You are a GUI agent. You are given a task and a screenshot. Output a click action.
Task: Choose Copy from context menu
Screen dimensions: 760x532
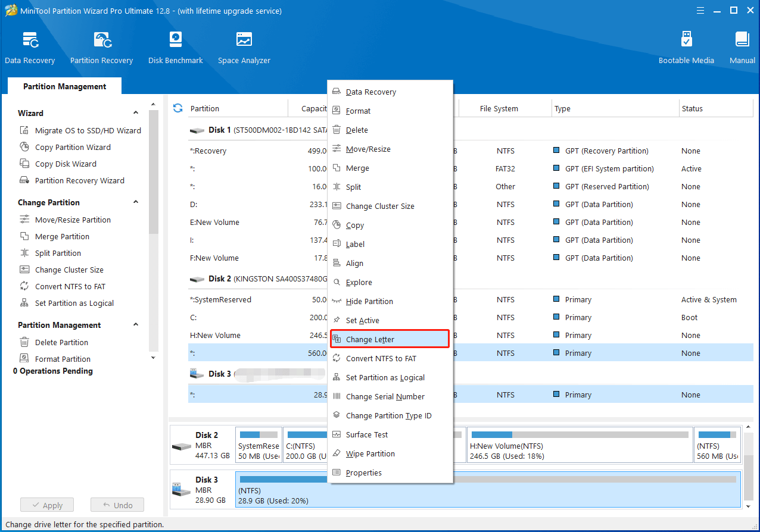(x=390, y=225)
